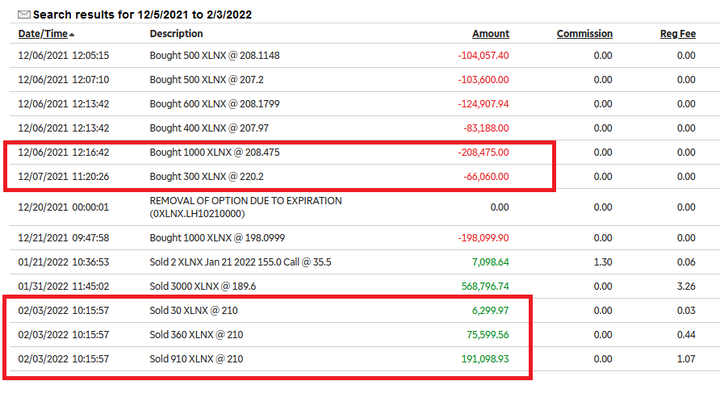
Task: Click the date 12/21/2021 09:47:58
Action: click(63, 238)
